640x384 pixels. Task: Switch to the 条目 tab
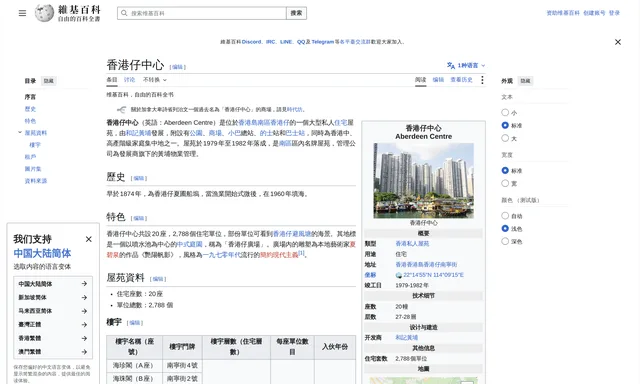(x=112, y=80)
